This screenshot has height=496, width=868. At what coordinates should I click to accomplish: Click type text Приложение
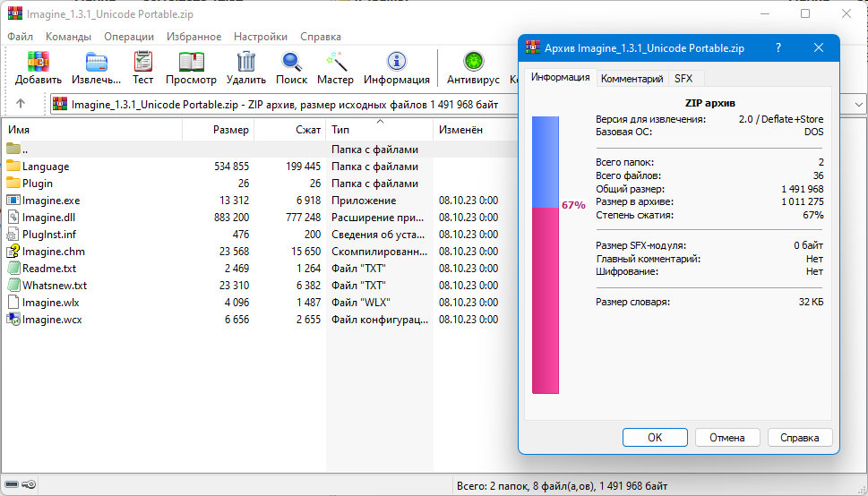(x=364, y=201)
